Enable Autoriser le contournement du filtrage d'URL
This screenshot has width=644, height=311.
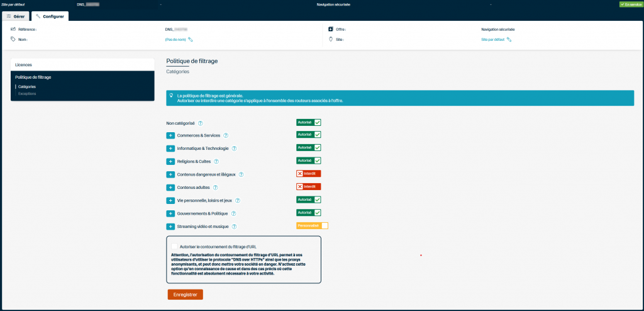click(174, 246)
